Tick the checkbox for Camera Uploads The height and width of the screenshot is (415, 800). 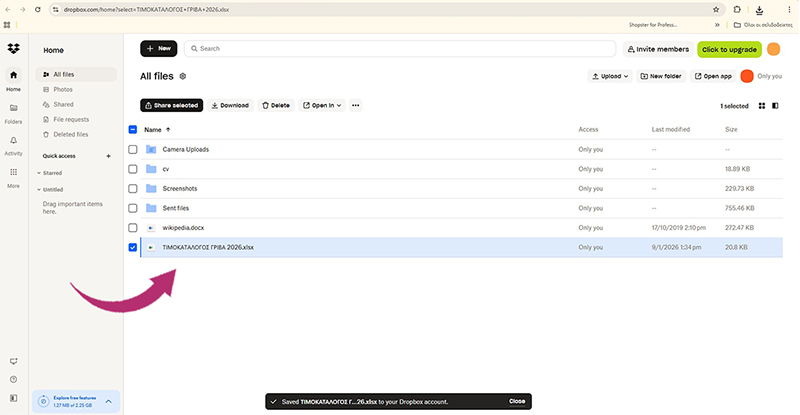coord(133,150)
